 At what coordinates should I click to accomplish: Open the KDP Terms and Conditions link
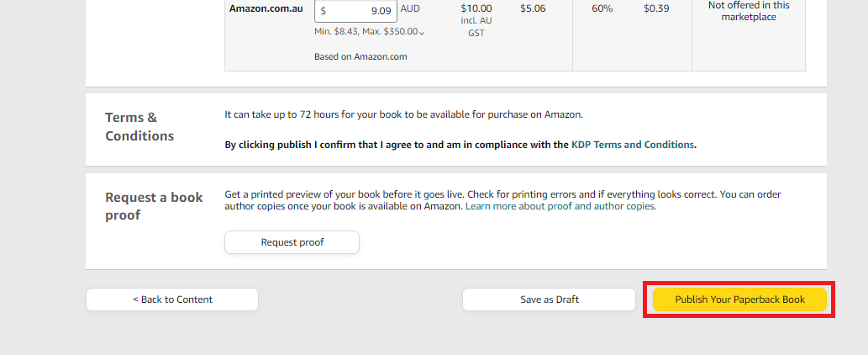click(x=632, y=145)
